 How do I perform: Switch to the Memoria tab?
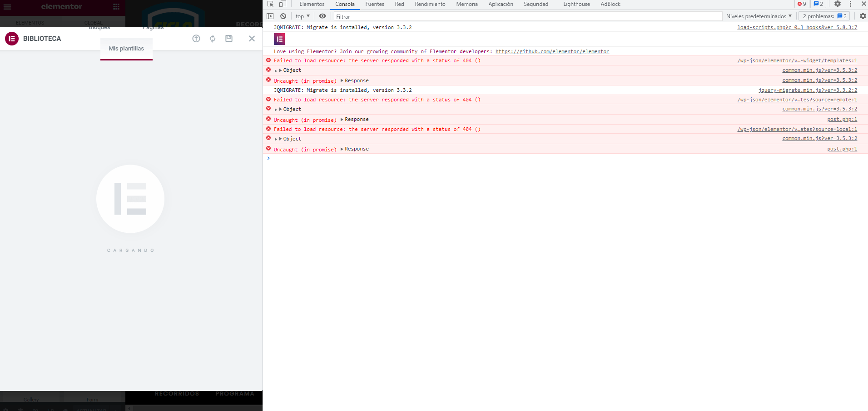point(467,4)
